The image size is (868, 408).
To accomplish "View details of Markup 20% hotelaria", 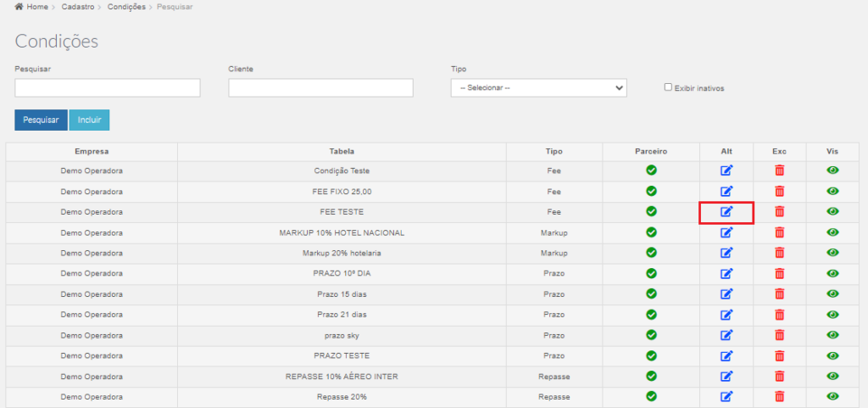I will point(832,253).
